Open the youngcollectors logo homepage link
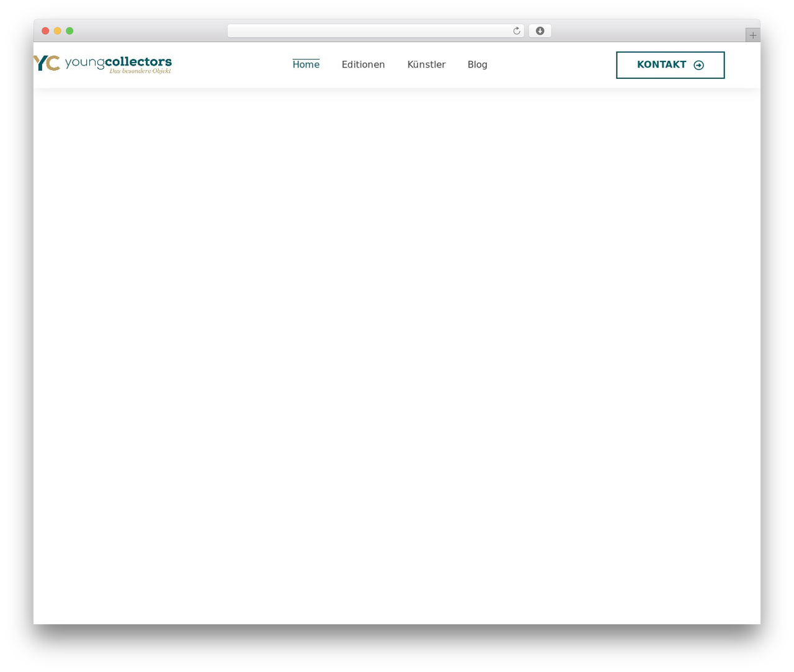This screenshot has width=794, height=672. 102,64
